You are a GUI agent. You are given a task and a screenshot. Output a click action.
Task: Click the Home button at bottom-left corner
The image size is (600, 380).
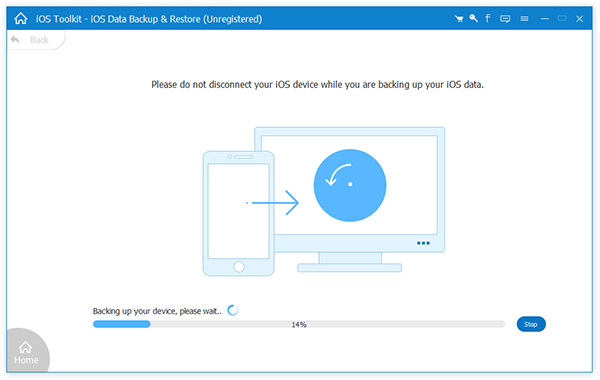click(27, 352)
